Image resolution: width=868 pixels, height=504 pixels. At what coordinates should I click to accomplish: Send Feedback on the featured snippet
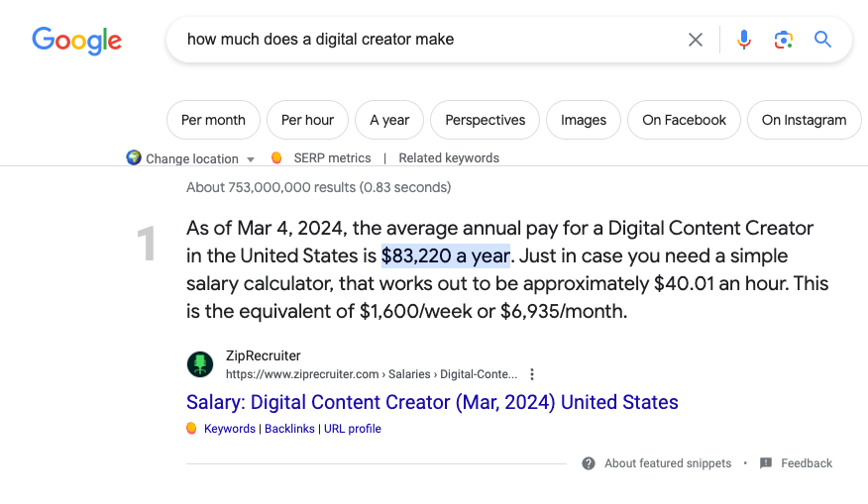[x=806, y=463]
